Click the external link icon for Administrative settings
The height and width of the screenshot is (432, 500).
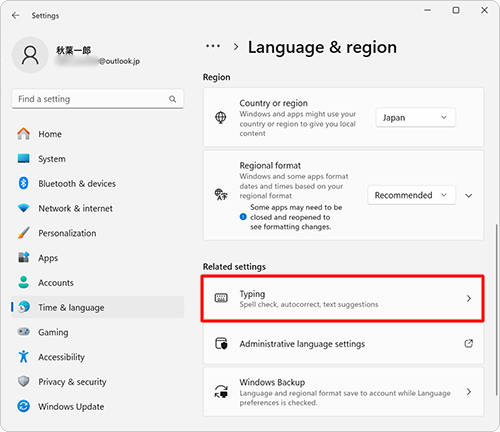pos(469,343)
